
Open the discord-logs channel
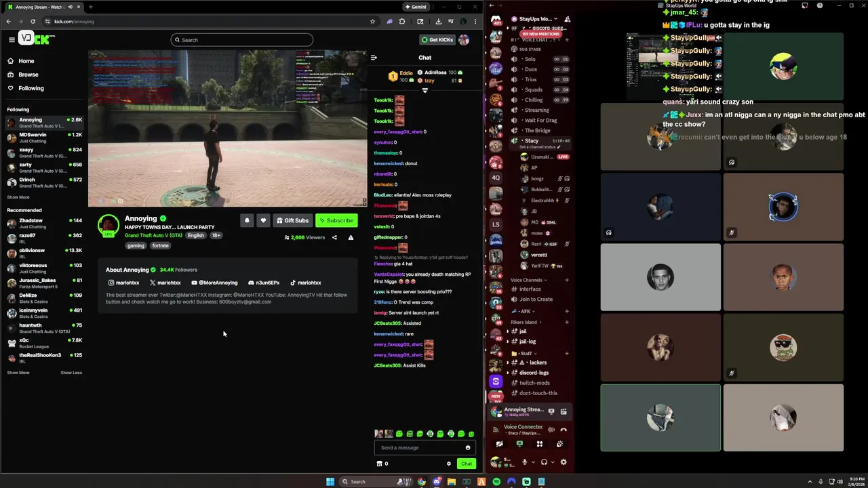534,373
